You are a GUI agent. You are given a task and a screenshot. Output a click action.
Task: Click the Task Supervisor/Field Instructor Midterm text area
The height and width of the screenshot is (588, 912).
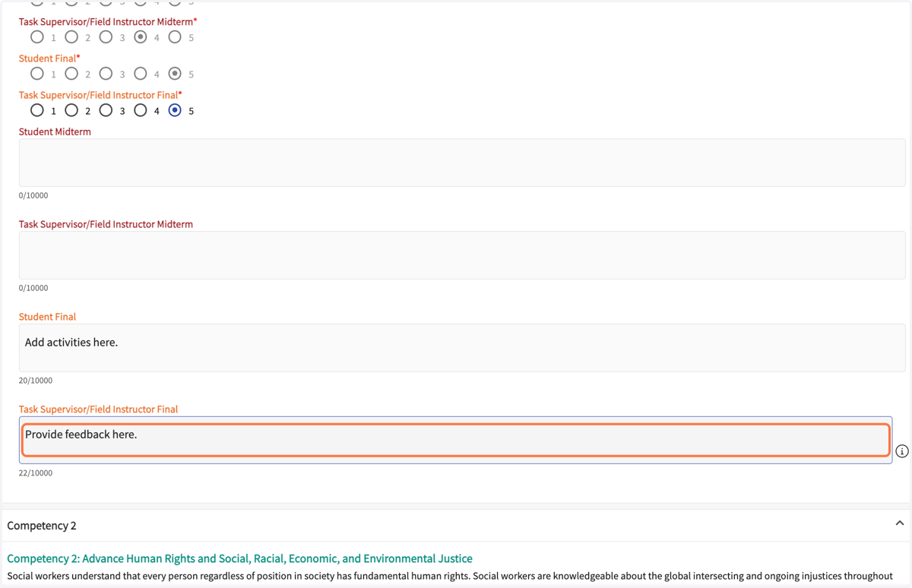tap(462, 255)
